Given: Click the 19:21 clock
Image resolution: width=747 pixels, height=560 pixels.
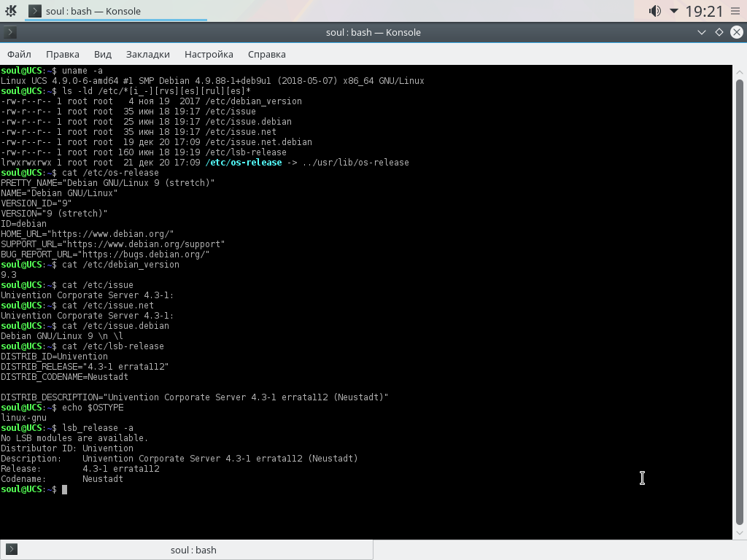Looking at the screenshot, I should [704, 11].
